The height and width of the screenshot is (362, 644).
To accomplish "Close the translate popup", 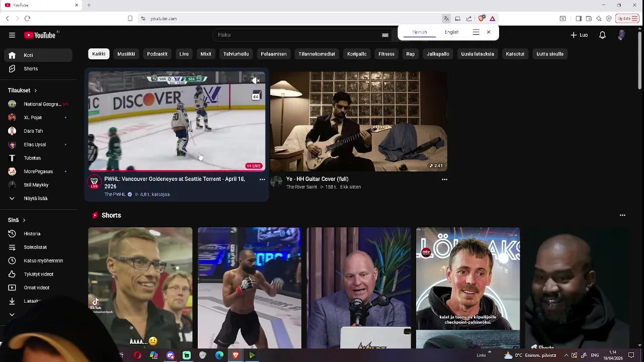I will click(489, 32).
